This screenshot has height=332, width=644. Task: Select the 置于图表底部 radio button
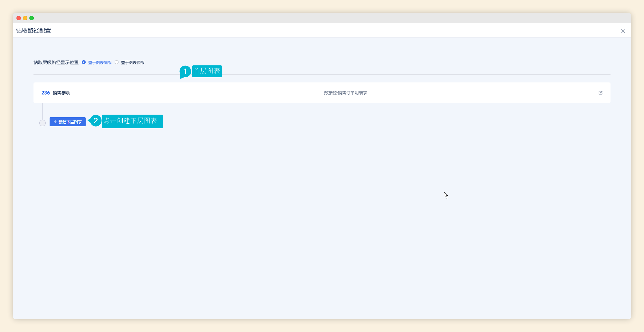(x=84, y=62)
